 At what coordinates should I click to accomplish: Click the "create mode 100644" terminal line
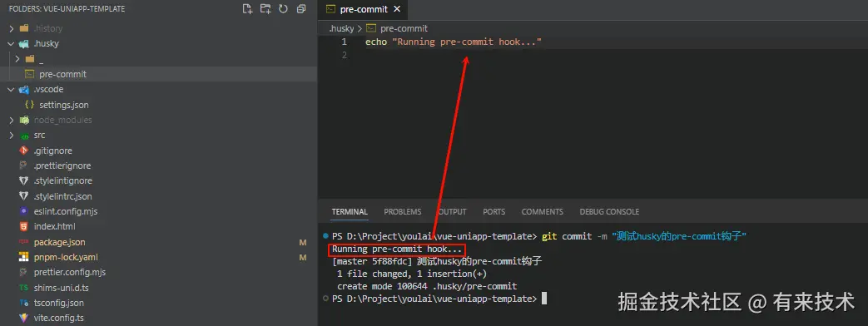point(427,286)
